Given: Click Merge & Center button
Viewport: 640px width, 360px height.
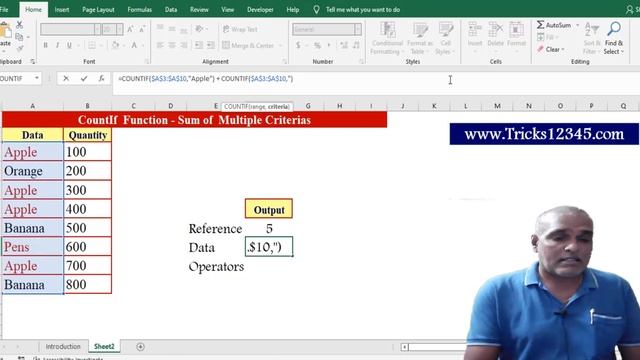Looking at the screenshot, I should click(x=248, y=45).
